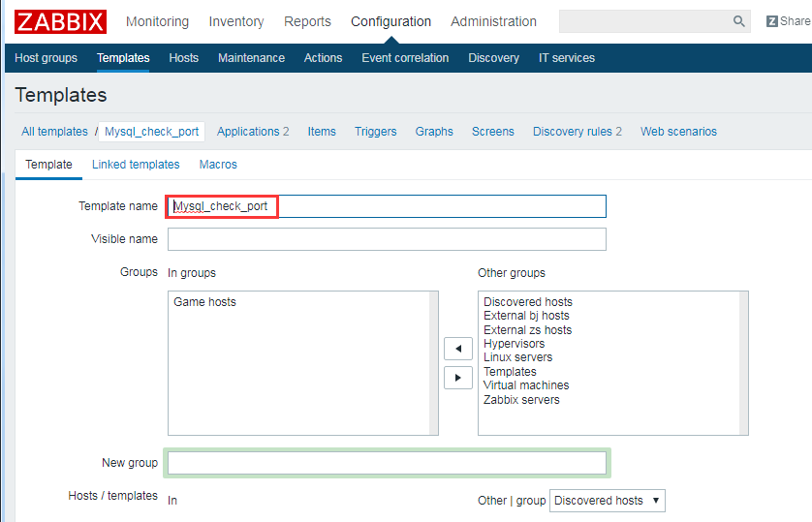The width and height of the screenshot is (812, 522).
Task: Open the Web scenarios link
Action: (678, 132)
